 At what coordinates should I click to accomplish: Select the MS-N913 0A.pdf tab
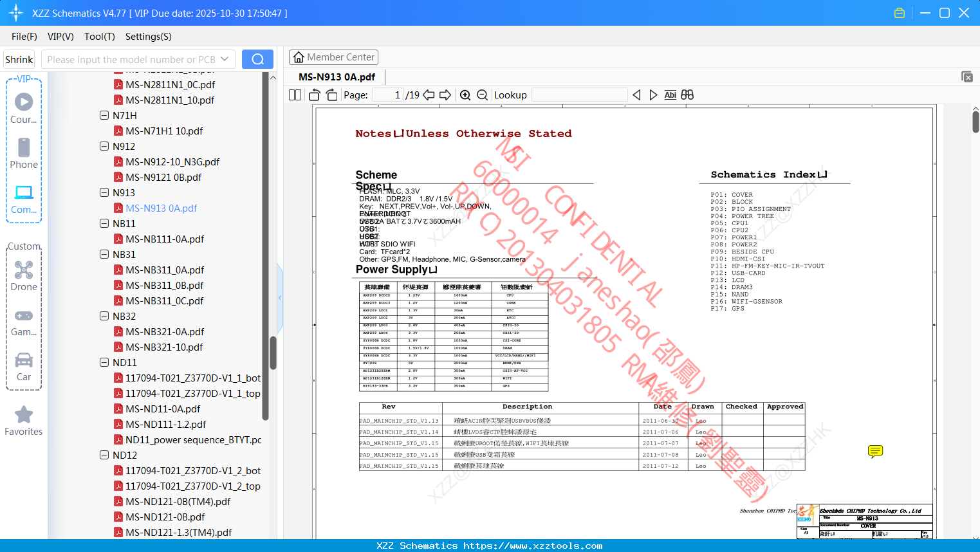pyautogui.click(x=337, y=77)
